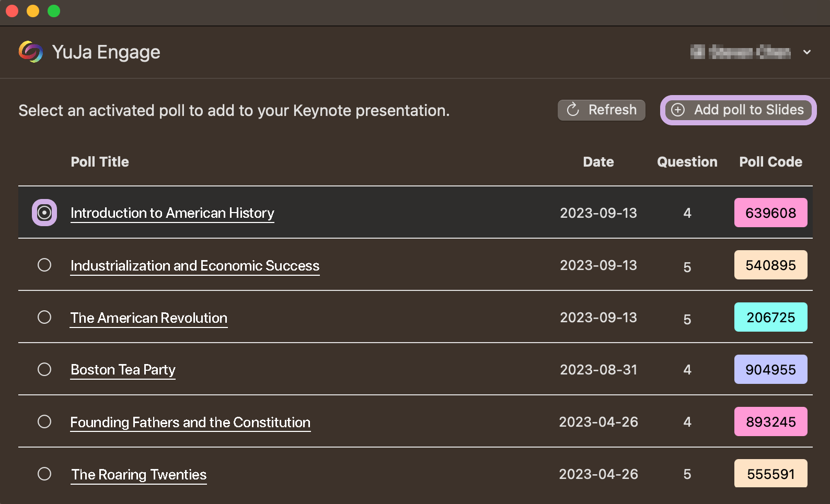Click the Date column header
This screenshot has width=830, height=504.
[598, 162]
